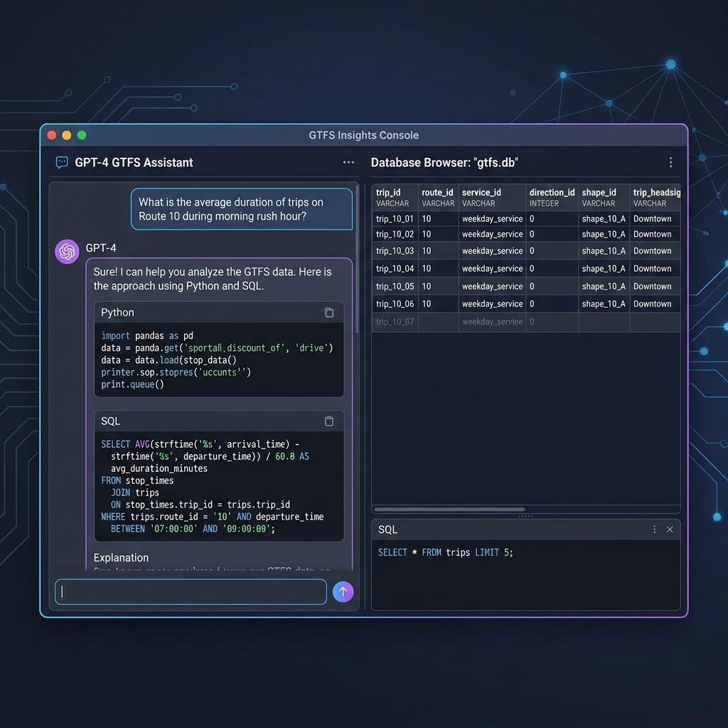Select the trip_10_05 cell
728x728 pixels.
coord(395,287)
